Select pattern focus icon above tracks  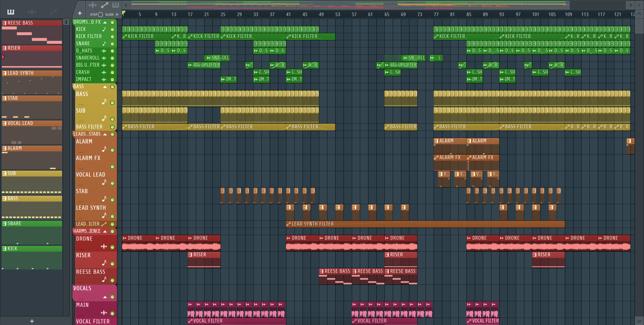[116, 5]
